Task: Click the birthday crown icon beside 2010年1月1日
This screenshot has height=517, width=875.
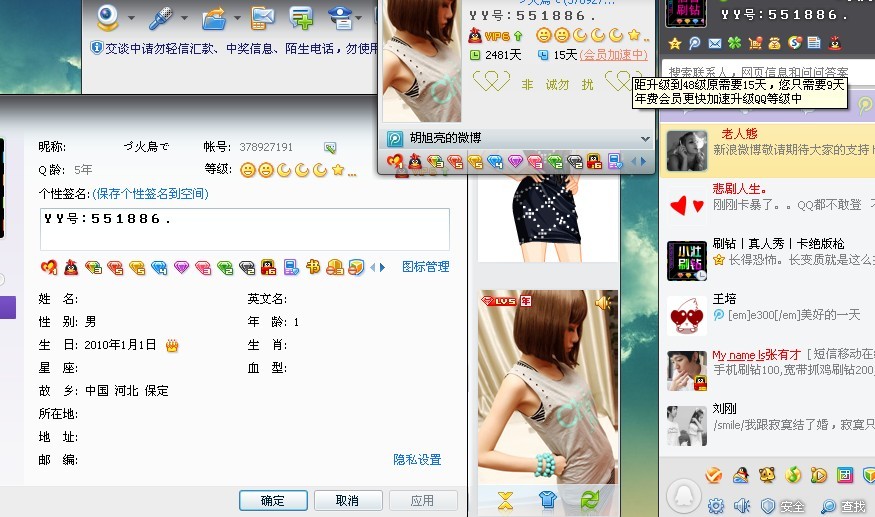Action: click(172, 346)
